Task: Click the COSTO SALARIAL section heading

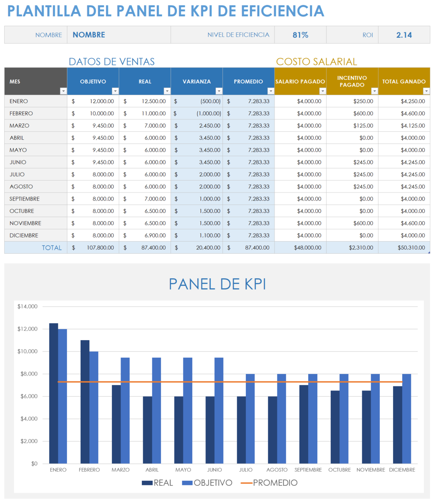Action: (x=317, y=61)
